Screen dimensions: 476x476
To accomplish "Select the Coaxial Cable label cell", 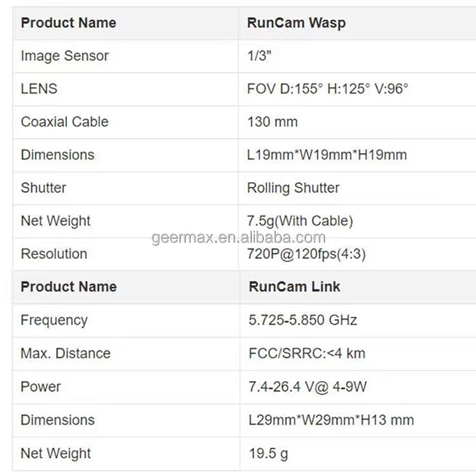I will [65, 122].
